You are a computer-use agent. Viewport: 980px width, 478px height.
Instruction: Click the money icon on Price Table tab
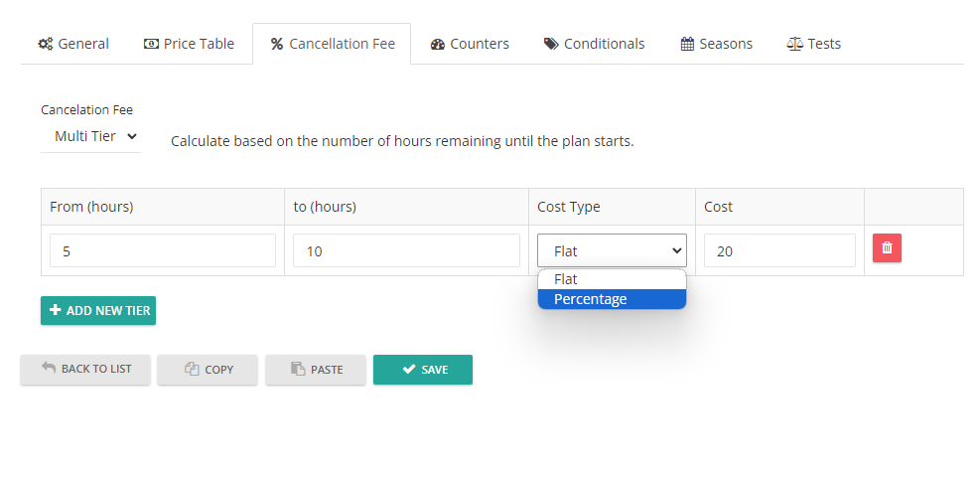tap(151, 44)
